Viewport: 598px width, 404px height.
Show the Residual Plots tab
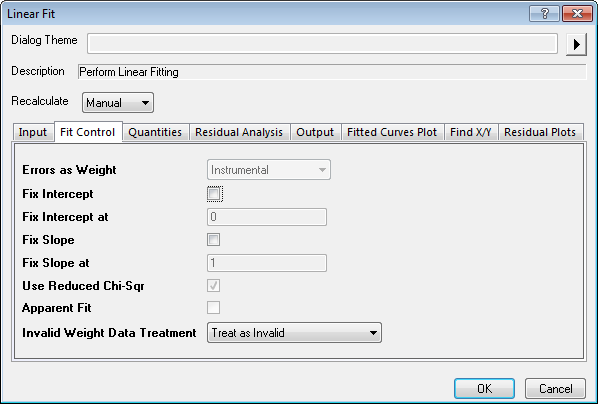pos(540,132)
